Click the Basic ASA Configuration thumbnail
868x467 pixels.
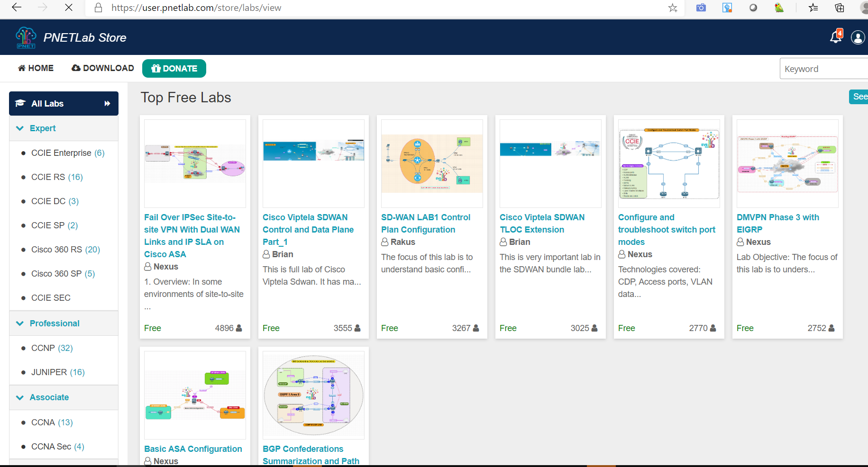click(x=195, y=395)
